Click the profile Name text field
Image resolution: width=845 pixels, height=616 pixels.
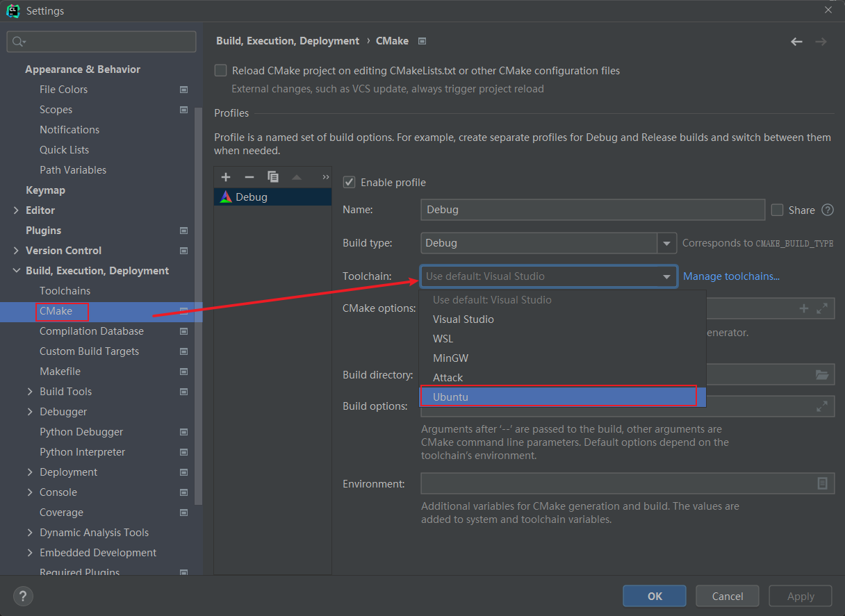(593, 210)
